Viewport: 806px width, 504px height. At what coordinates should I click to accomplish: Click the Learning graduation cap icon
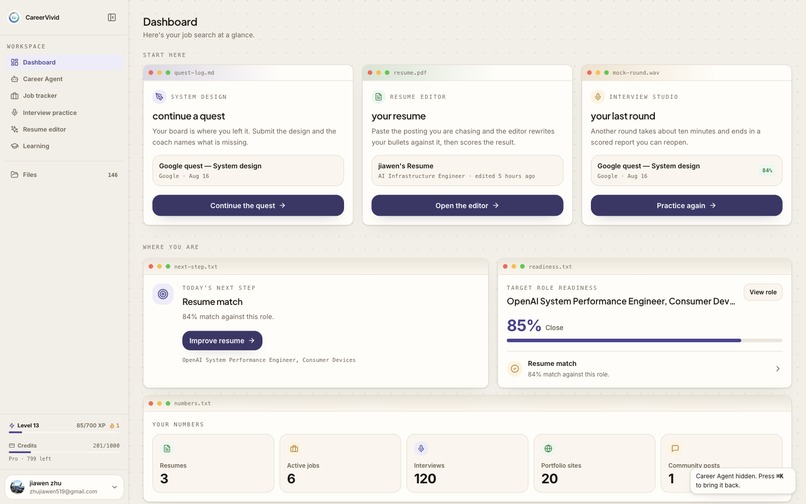pyautogui.click(x=14, y=146)
